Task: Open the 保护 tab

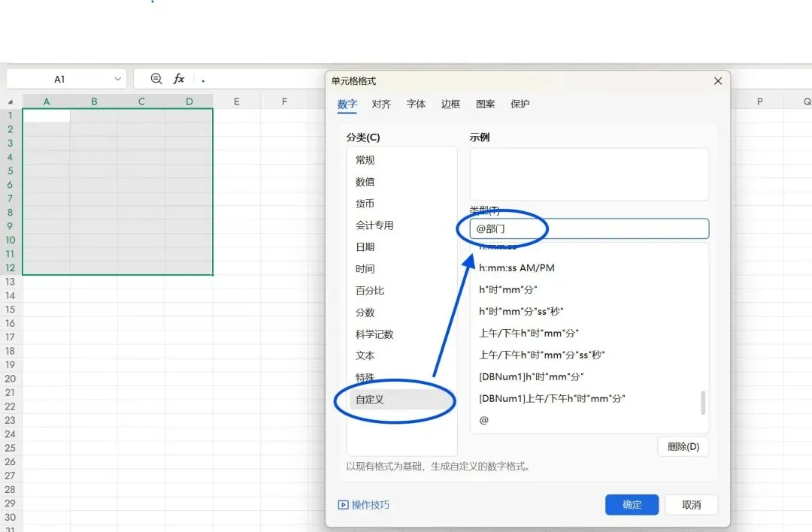Action: [x=520, y=104]
